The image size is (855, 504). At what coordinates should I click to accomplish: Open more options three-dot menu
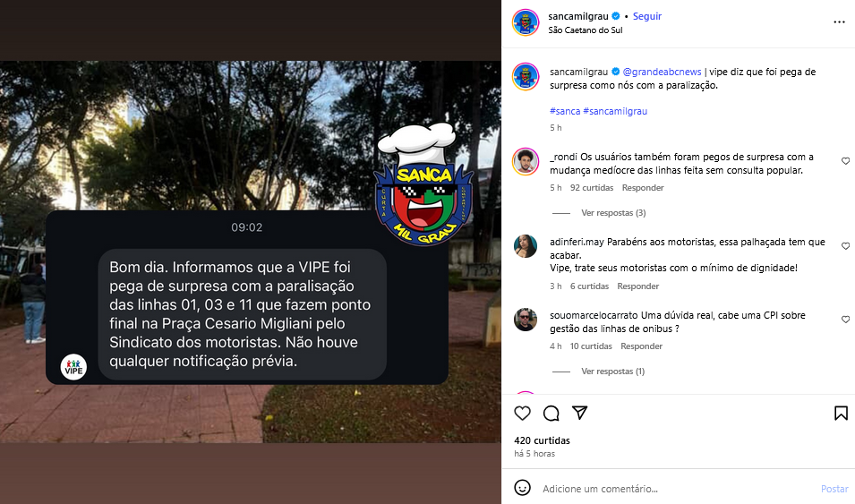(839, 22)
